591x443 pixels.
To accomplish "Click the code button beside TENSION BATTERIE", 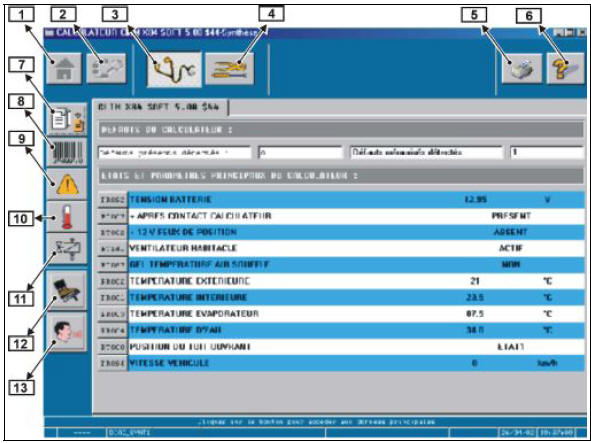I will click(x=112, y=200).
